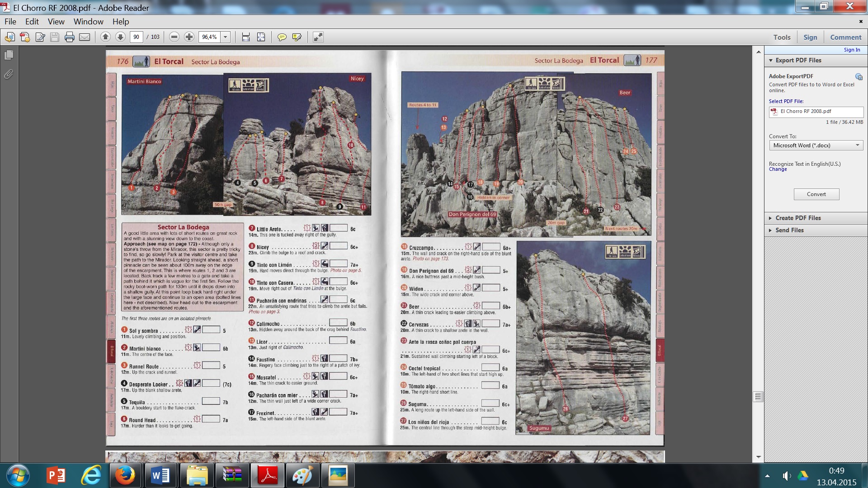Viewport: 868px width, 488px height.
Task: Open the View menu
Action: [x=56, y=22]
